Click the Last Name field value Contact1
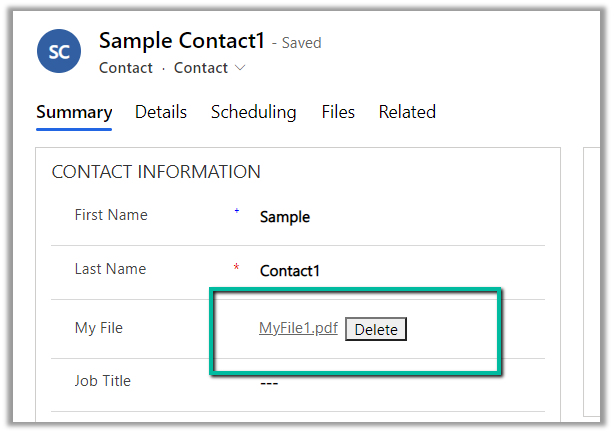Viewport: 613px width, 433px height. pyautogui.click(x=290, y=271)
